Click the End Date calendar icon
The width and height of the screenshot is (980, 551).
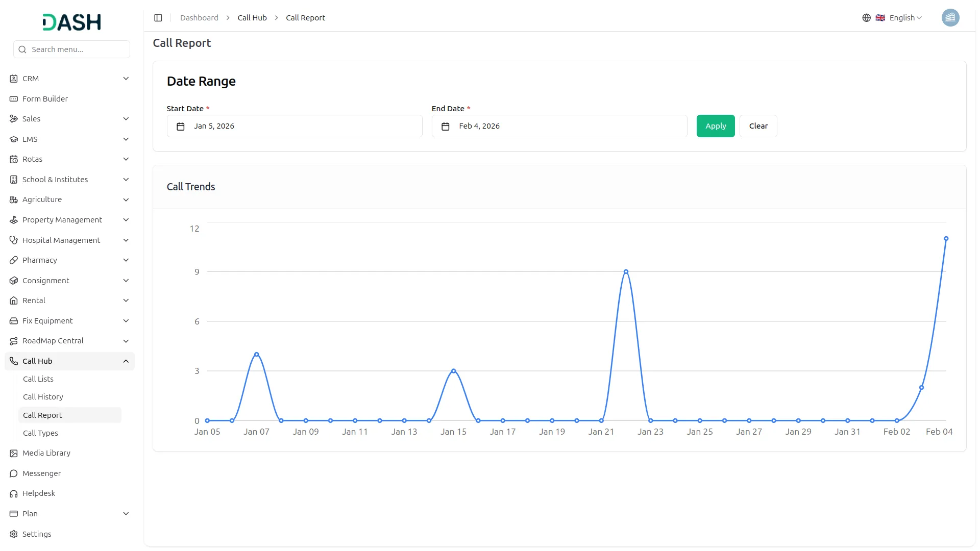pyautogui.click(x=445, y=127)
